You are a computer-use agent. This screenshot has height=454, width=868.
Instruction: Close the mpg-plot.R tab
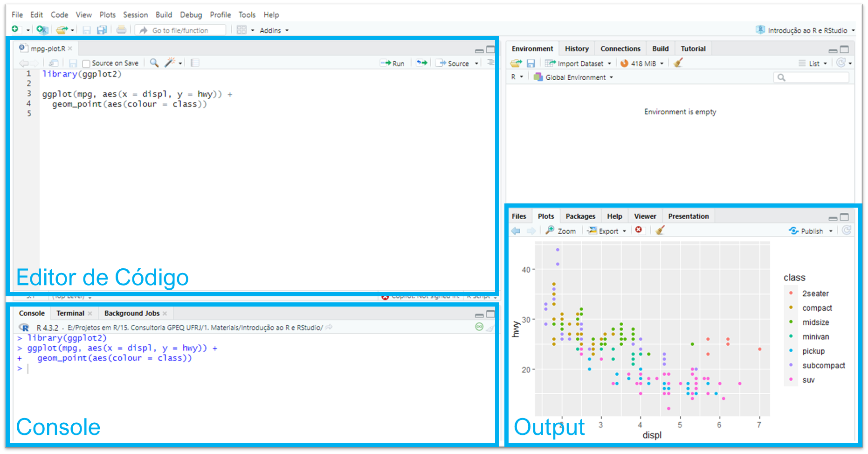pyautogui.click(x=70, y=48)
